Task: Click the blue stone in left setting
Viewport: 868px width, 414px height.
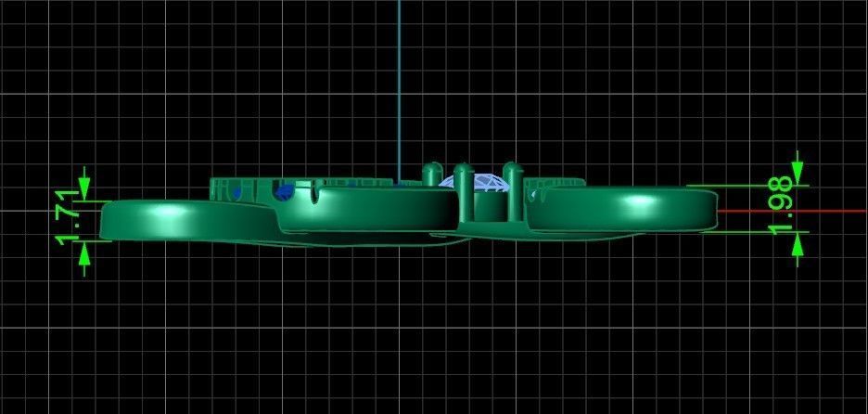Action: point(284,191)
